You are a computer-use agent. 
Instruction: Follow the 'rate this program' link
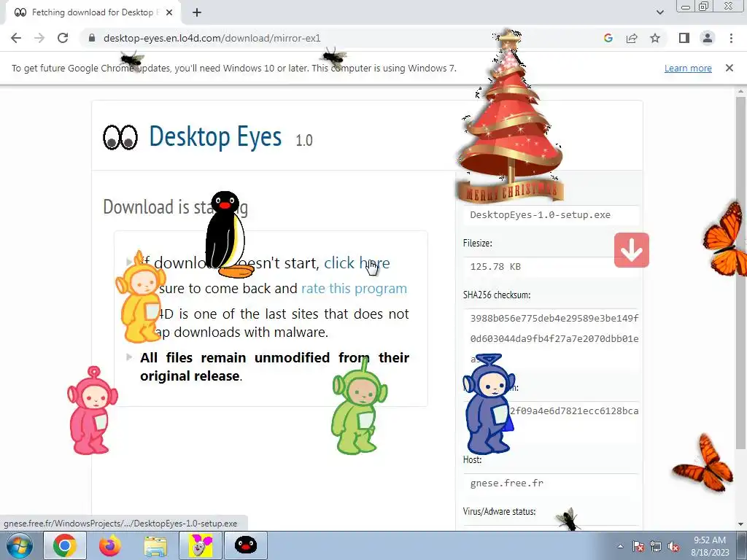pyautogui.click(x=354, y=289)
